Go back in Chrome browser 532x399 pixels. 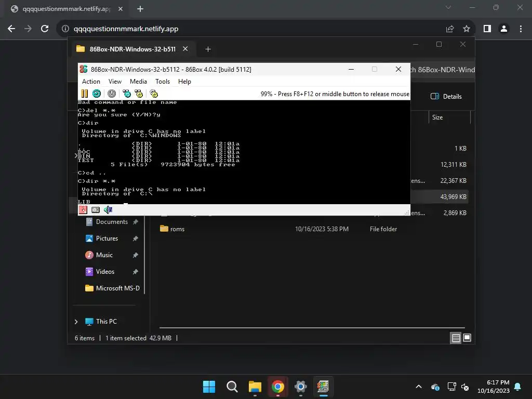click(11, 29)
